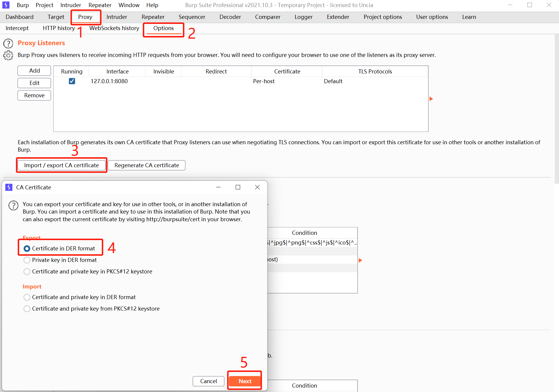Open the Burp menu
This screenshot has height=392, width=559.
tap(23, 5)
